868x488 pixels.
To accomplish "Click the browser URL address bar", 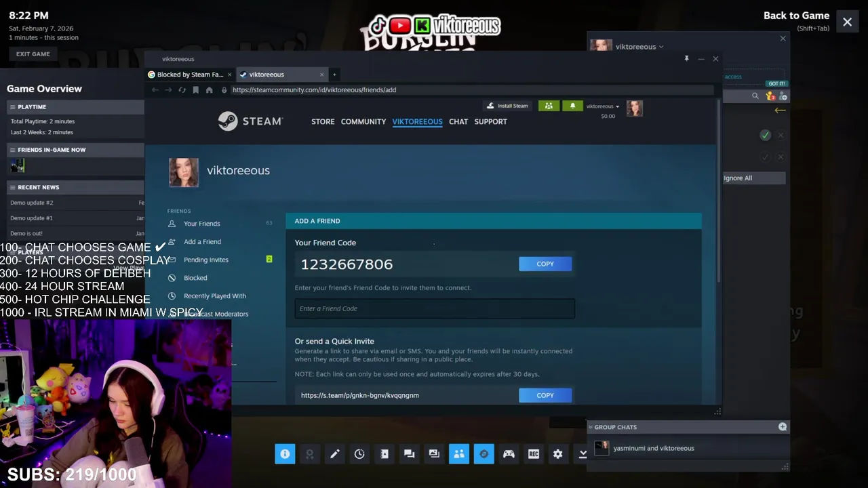I will click(x=471, y=89).
